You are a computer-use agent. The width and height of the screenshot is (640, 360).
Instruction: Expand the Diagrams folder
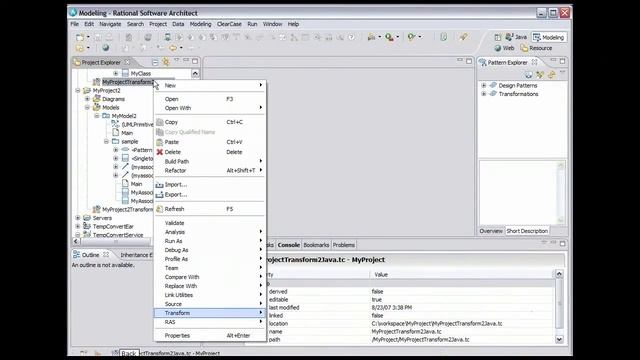point(87,99)
